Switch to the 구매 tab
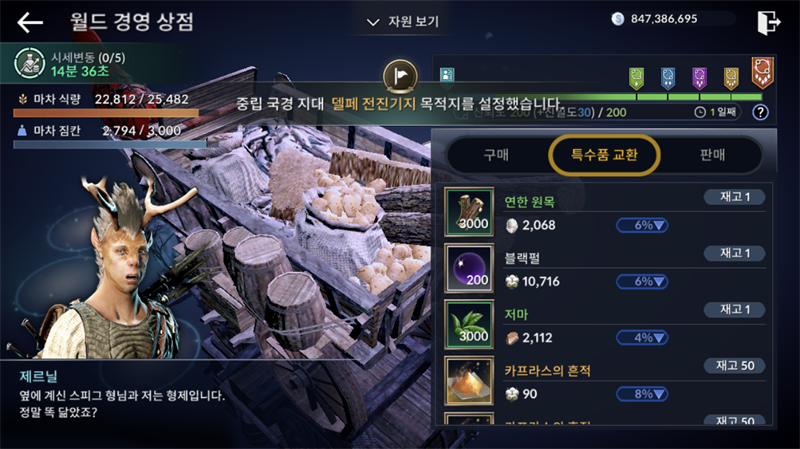The image size is (800, 449). [x=496, y=155]
